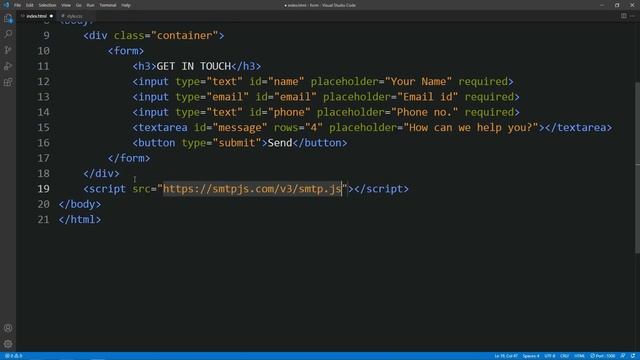Click errors and warnings status indicator
Viewport: 640px width, 360px height.
tap(13, 356)
